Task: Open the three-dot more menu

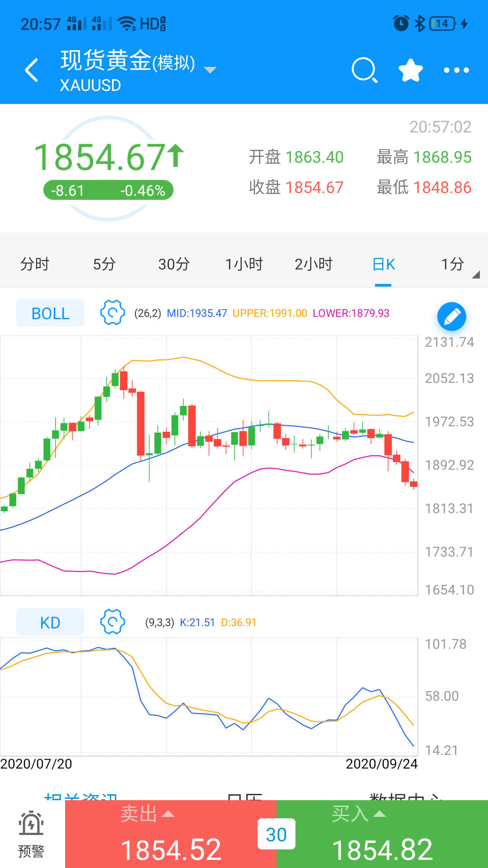Action: coord(456,71)
